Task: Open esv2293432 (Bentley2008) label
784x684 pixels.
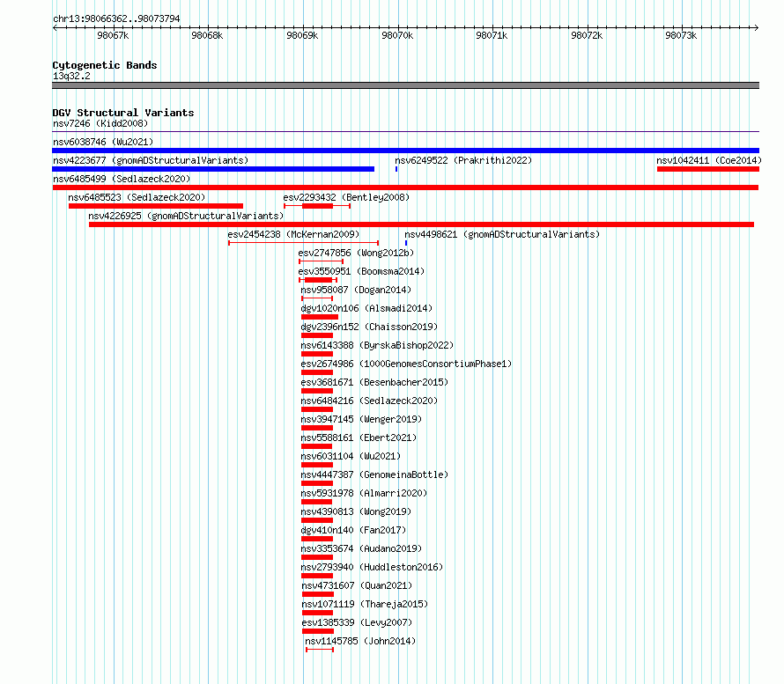Action: [346, 197]
